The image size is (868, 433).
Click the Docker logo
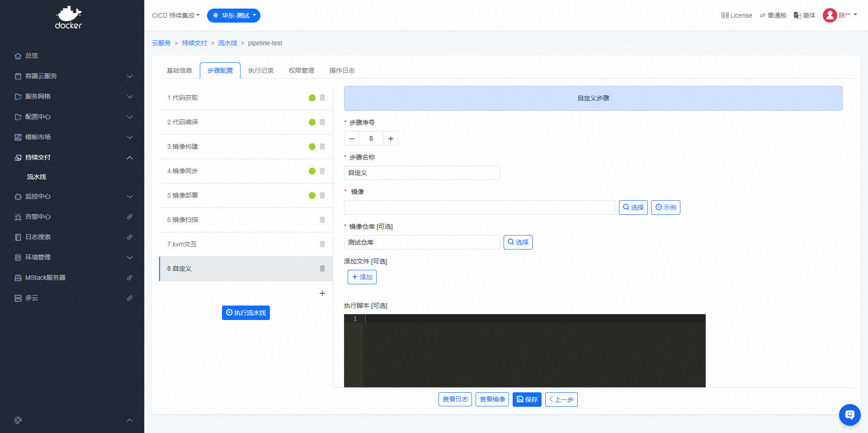coord(69,18)
